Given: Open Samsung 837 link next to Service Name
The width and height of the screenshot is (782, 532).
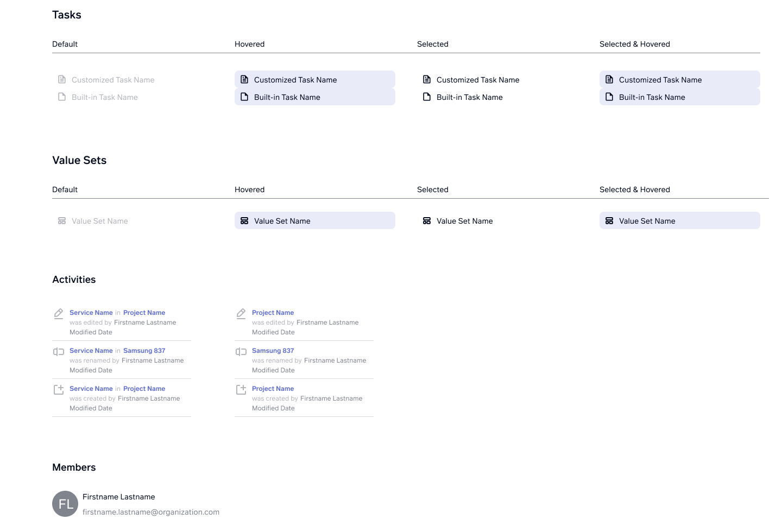Looking at the screenshot, I should 144,351.
